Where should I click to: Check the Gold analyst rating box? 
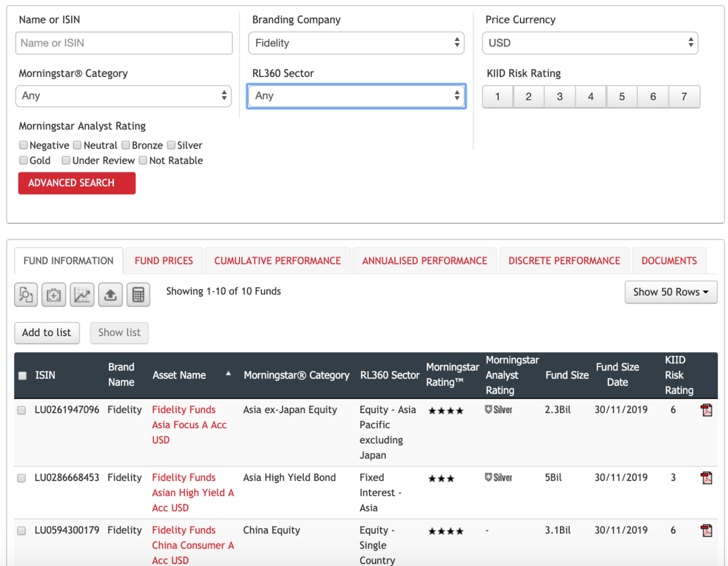coord(23,160)
